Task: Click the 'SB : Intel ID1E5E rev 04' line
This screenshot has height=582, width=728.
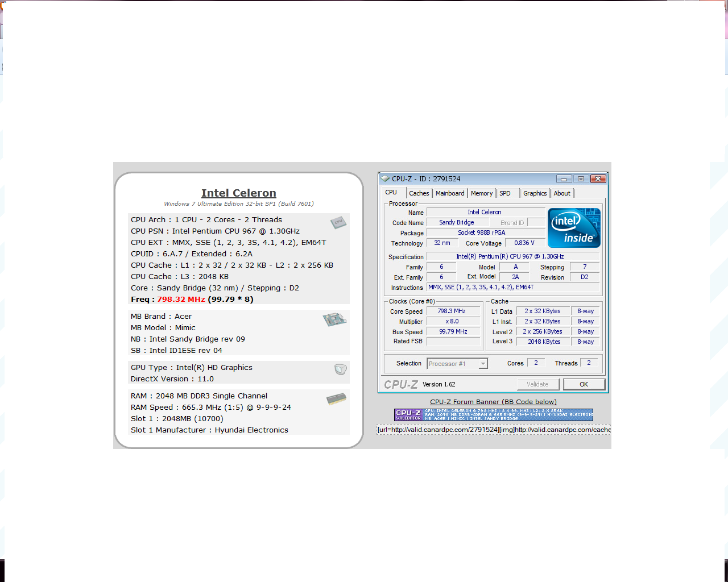Action: click(x=176, y=351)
